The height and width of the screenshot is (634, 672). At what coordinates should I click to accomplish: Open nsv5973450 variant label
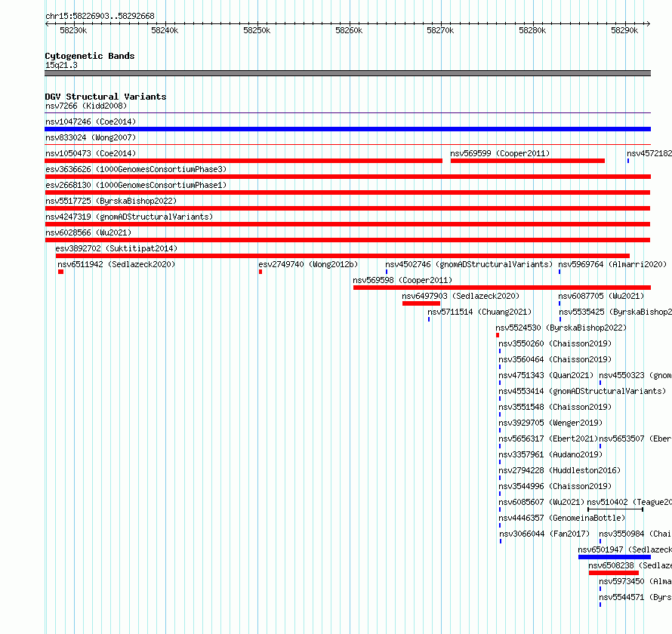pos(635,581)
